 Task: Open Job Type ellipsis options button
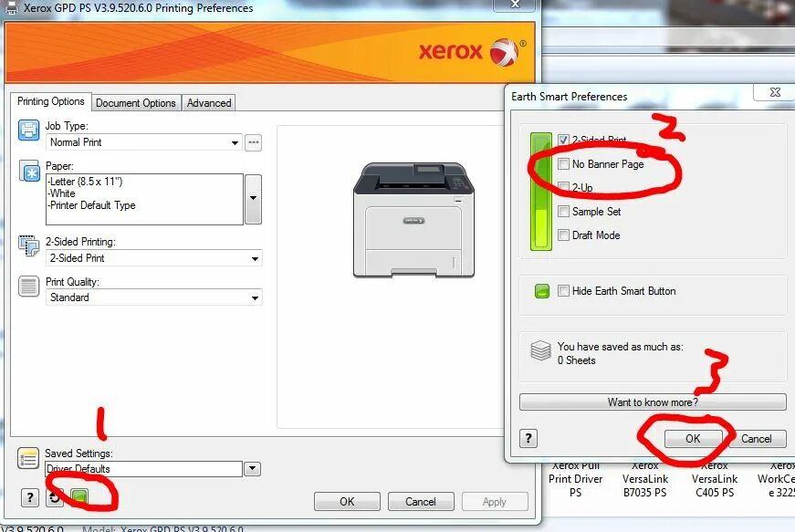coord(254,142)
